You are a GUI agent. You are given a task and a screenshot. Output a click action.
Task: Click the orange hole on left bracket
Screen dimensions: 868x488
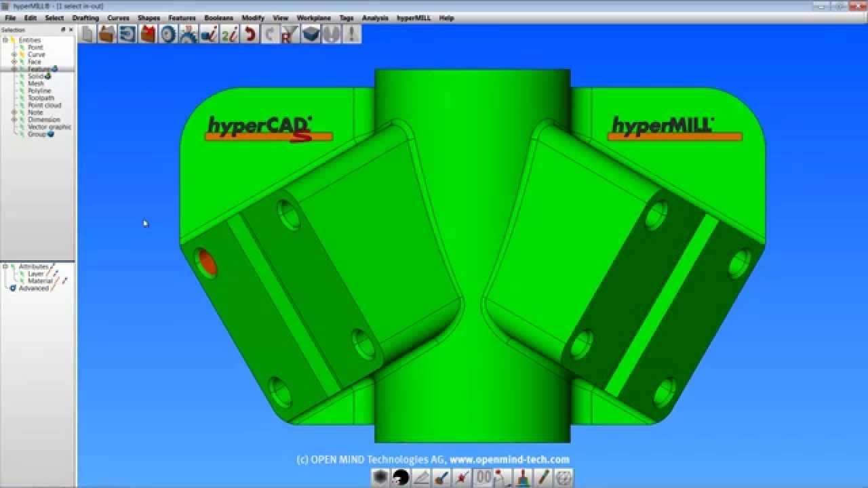[x=206, y=263]
